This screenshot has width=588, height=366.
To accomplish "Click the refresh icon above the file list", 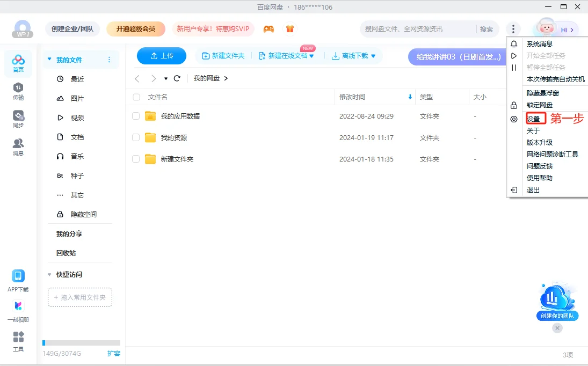I will coord(177,78).
